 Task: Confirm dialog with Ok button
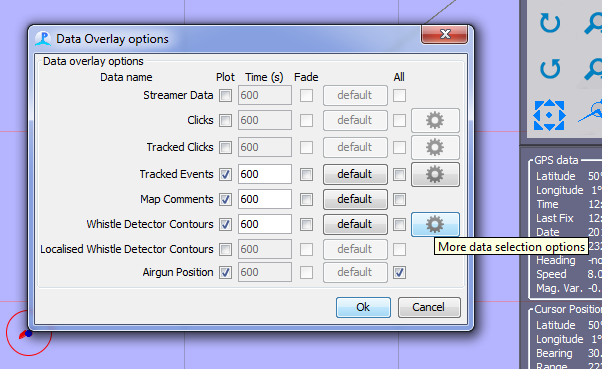click(x=363, y=307)
